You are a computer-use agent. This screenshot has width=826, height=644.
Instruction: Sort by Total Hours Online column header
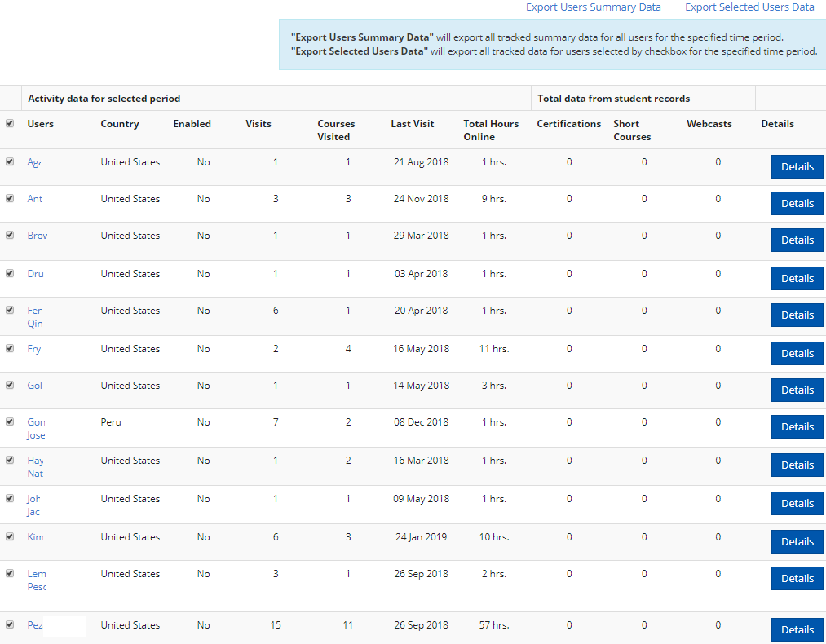click(491, 130)
